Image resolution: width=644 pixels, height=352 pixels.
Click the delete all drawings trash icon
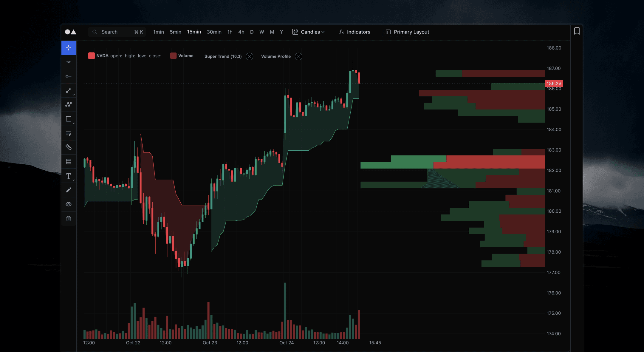pos(69,219)
